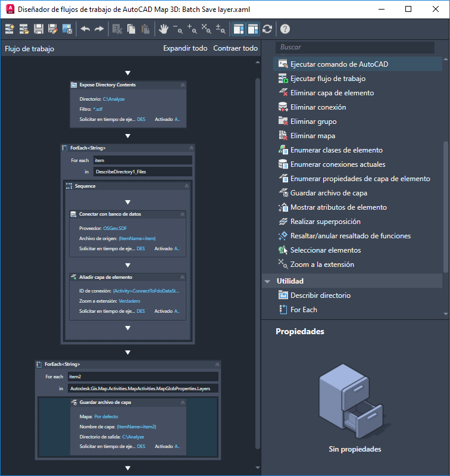
Task: Redo the last undone action
Action: coord(99,29)
